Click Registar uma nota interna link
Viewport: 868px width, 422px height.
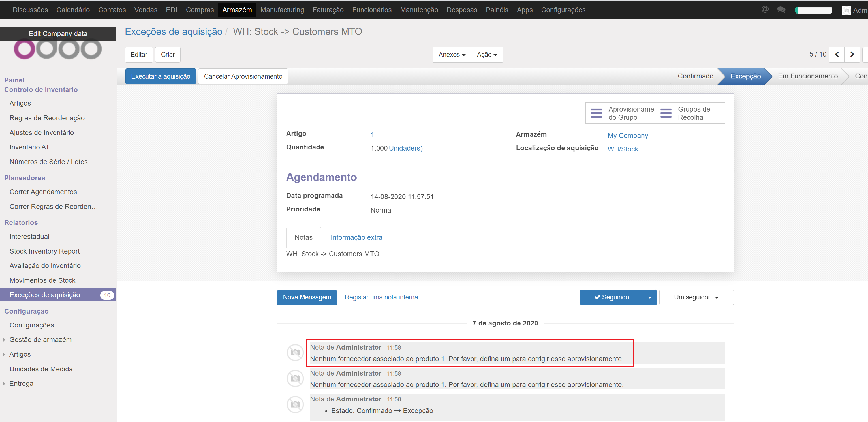click(381, 297)
